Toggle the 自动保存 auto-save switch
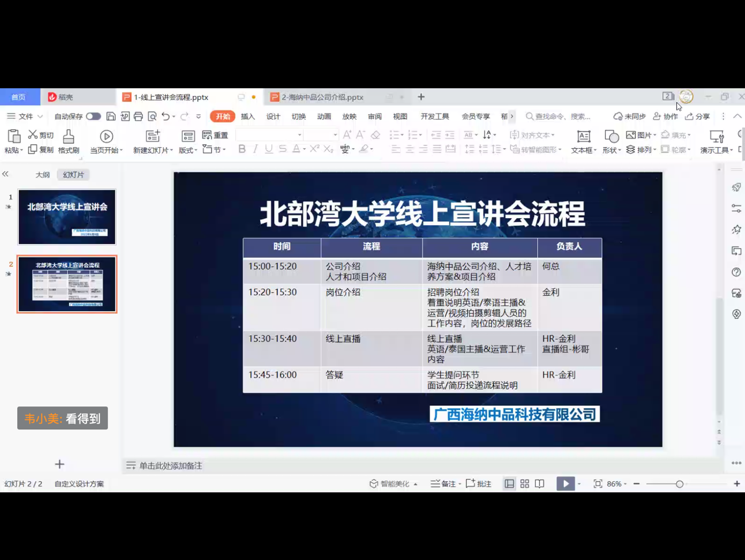Image resolution: width=745 pixels, height=560 pixels. coord(93,116)
